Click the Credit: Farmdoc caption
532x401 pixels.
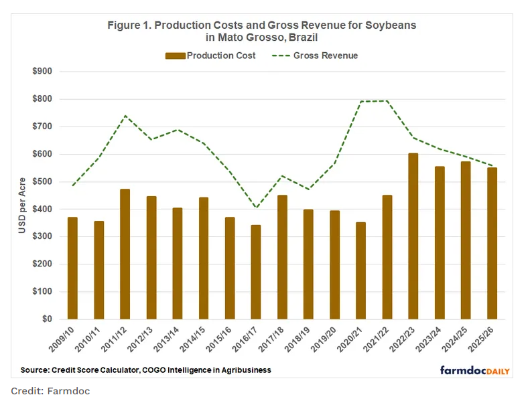pos(50,390)
